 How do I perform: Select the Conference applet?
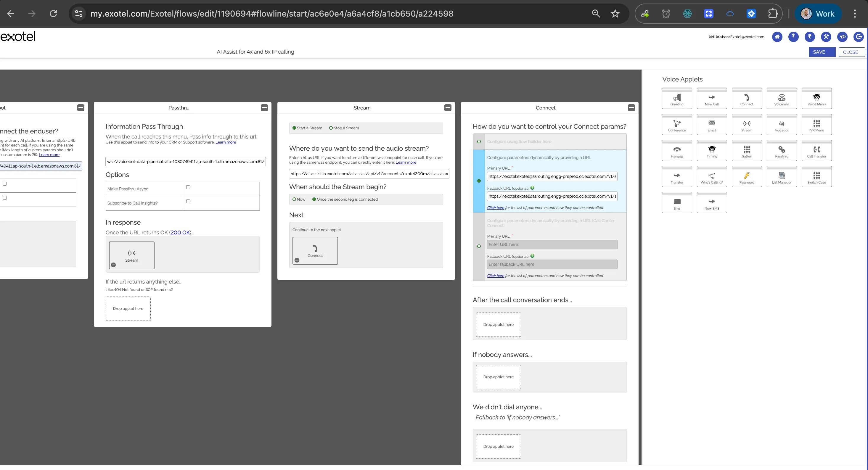(x=677, y=124)
